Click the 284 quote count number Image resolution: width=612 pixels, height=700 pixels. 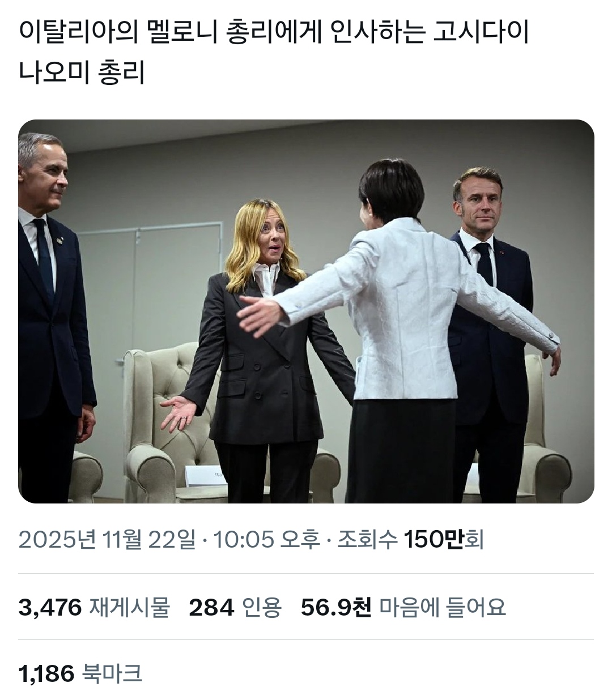[211, 608]
